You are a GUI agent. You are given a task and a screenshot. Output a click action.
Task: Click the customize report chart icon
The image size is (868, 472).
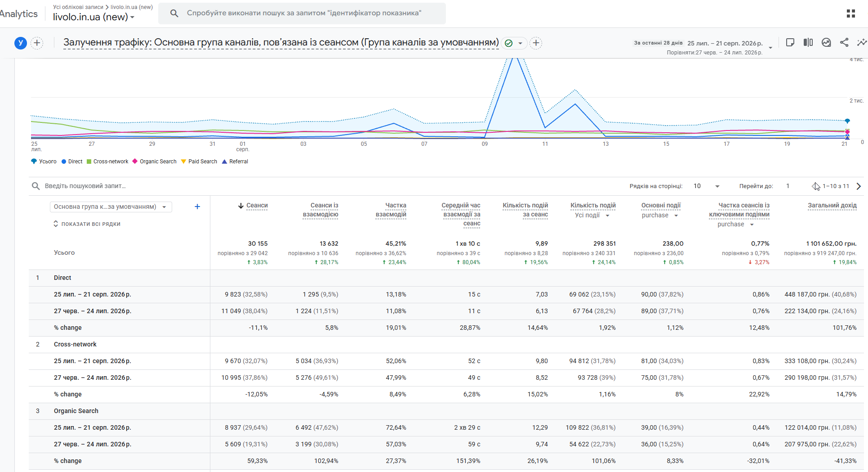(826, 42)
